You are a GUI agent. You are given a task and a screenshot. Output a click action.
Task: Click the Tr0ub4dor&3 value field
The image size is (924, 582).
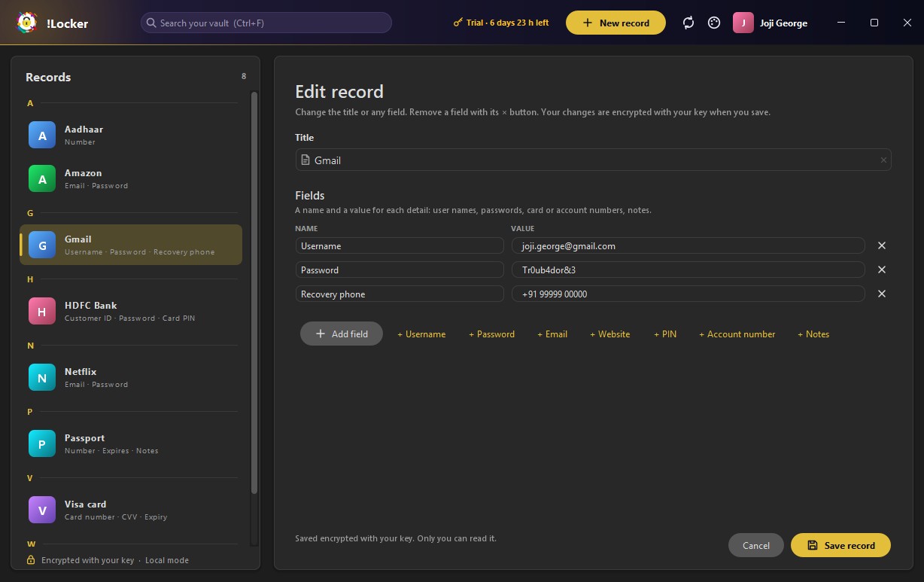(688, 270)
